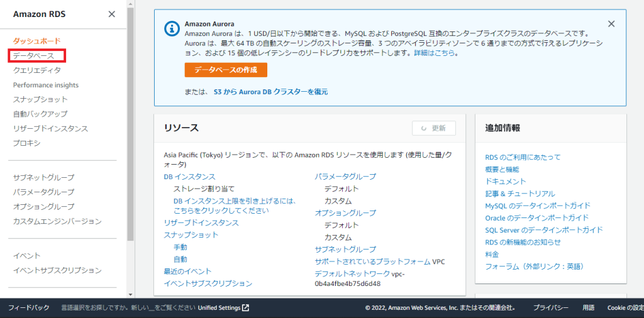The height and width of the screenshot is (318, 644).
Task: Click the 追加情報 panel heading
Action: click(x=502, y=128)
